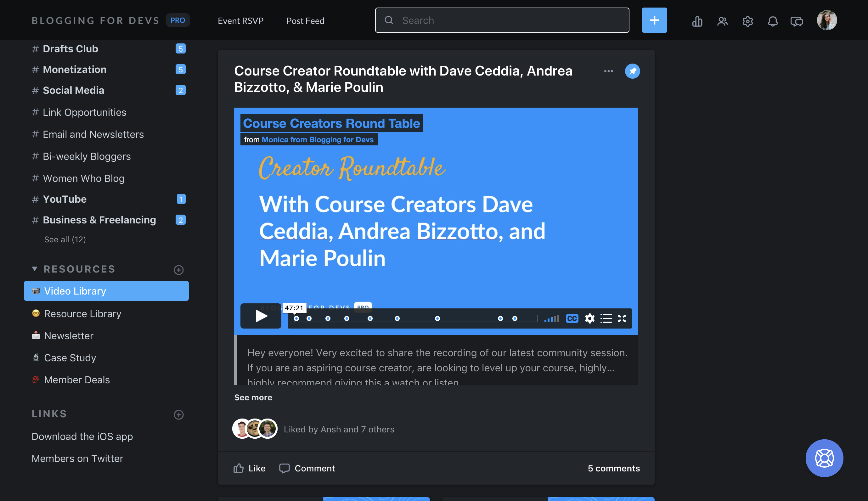Open the post's three-dot options menu
This screenshot has height=501, width=868.
608,71
